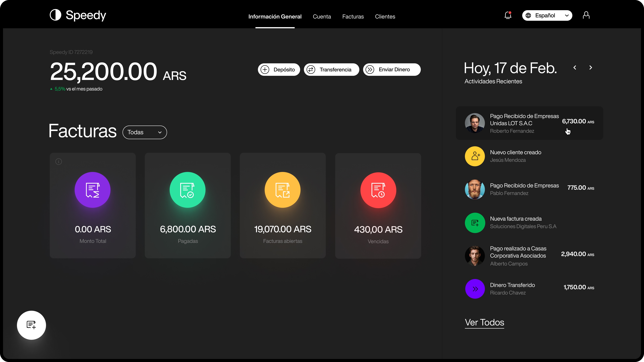Image resolution: width=644 pixels, height=362 pixels.
Task: Click yellow new client icon for Jesús Mendoza
Action: (x=475, y=156)
